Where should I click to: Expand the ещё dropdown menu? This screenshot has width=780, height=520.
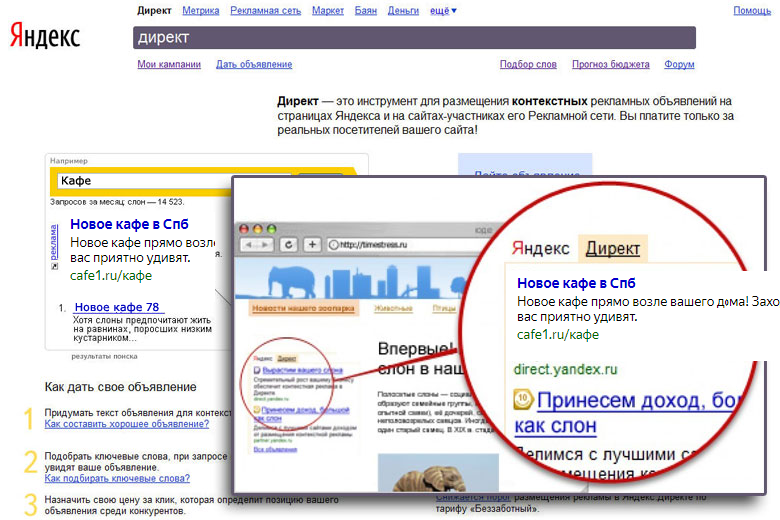[443, 10]
